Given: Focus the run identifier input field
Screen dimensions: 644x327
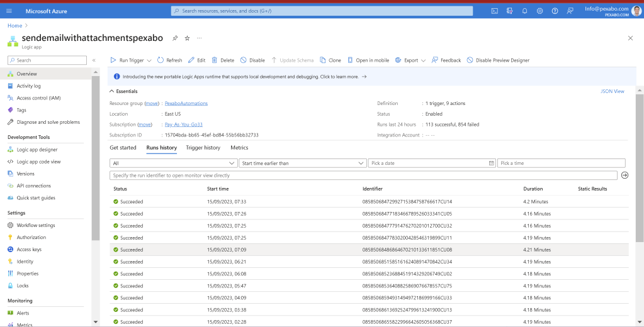Looking at the screenshot, I should [363, 175].
